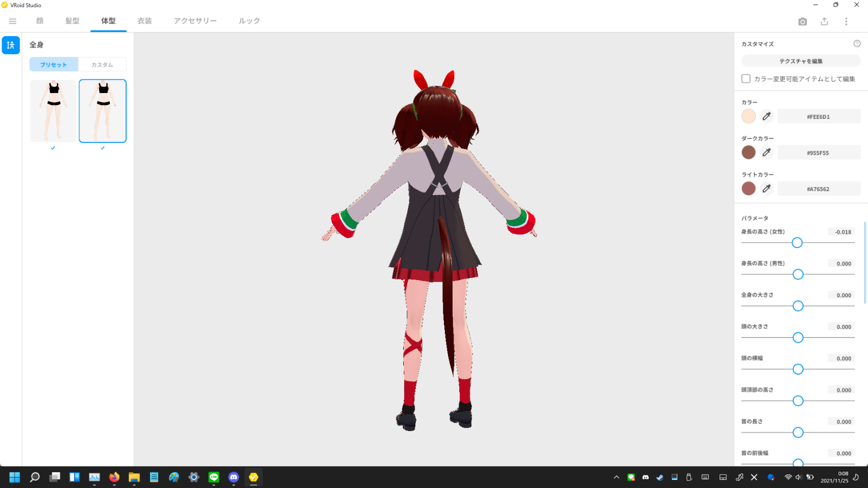Click the skin color swatch #FEE6D1
This screenshot has height=488, width=868.
tap(749, 116)
